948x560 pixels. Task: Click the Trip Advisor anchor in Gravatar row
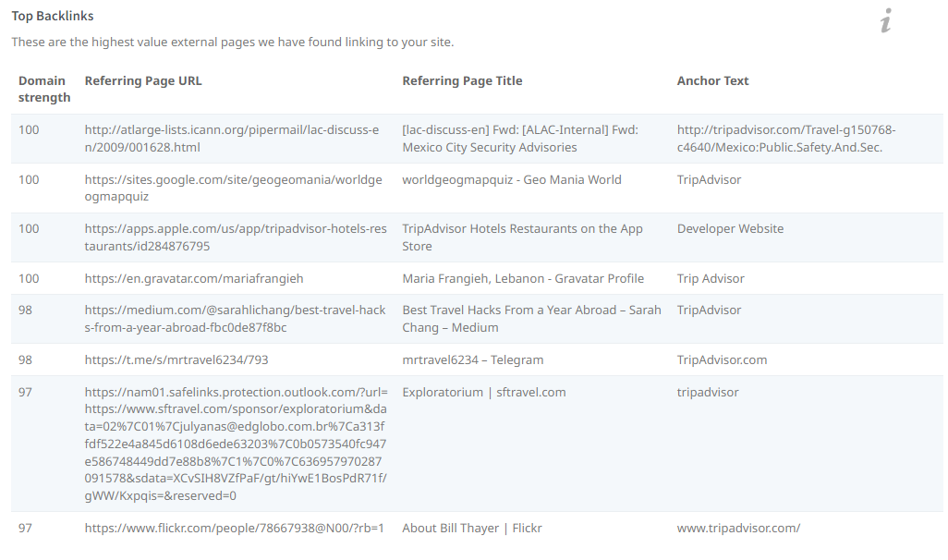(711, 279)
